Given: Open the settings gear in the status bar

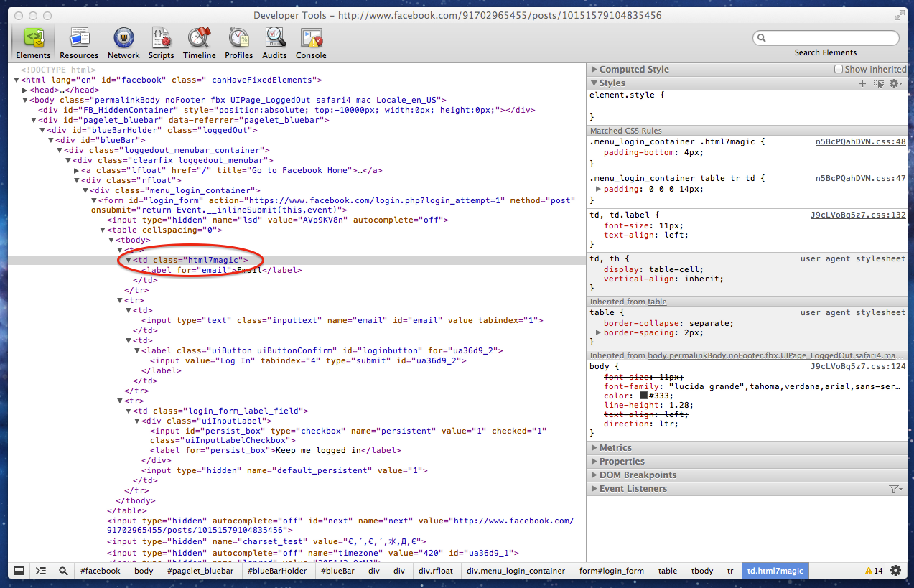Looking at the screenshot, I should [895, 571].
